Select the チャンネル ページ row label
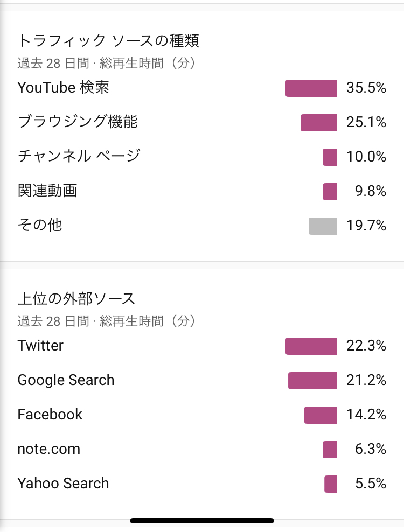This screenshot has width=404, height=532. click(x=79, y=156)
